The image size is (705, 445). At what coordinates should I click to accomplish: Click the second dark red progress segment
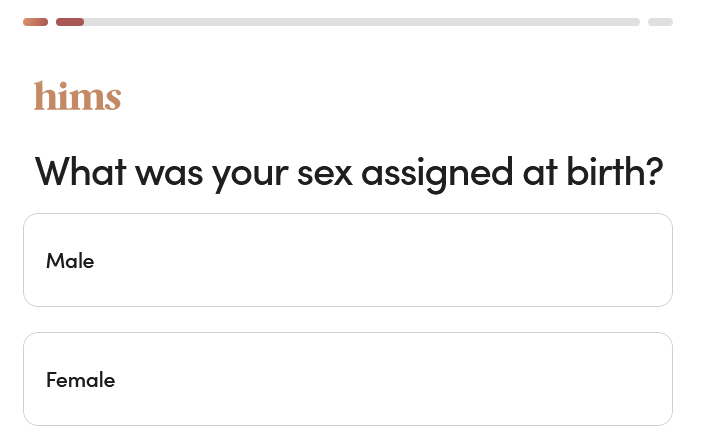[70, 21]
